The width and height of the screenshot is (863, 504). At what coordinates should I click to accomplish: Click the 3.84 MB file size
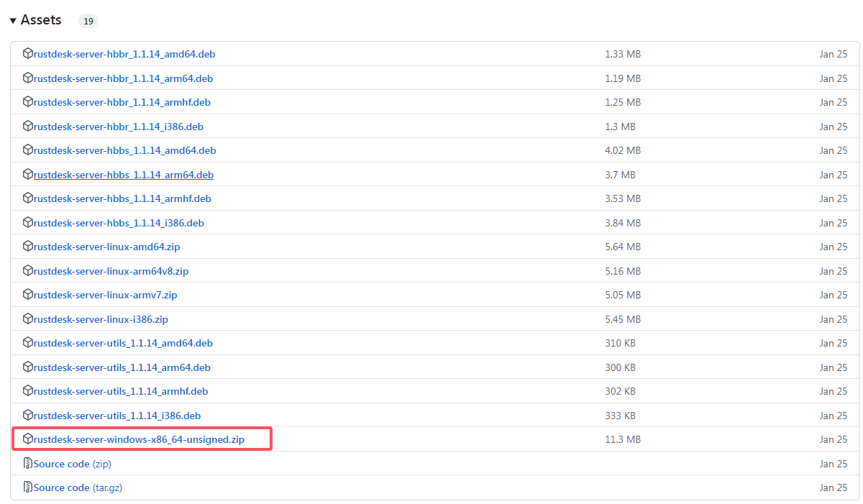pyautogui.click(x=623, y=223)
